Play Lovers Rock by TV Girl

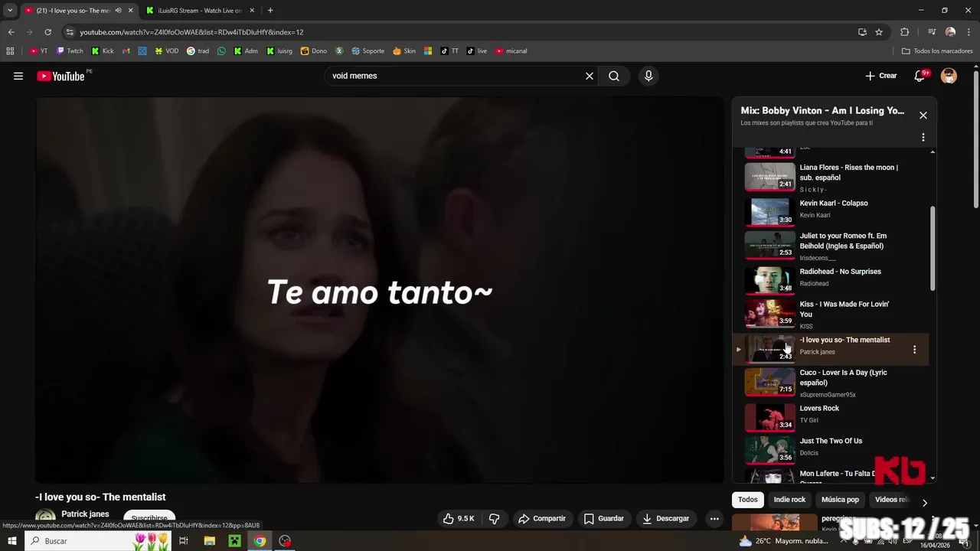pos(831,416)
